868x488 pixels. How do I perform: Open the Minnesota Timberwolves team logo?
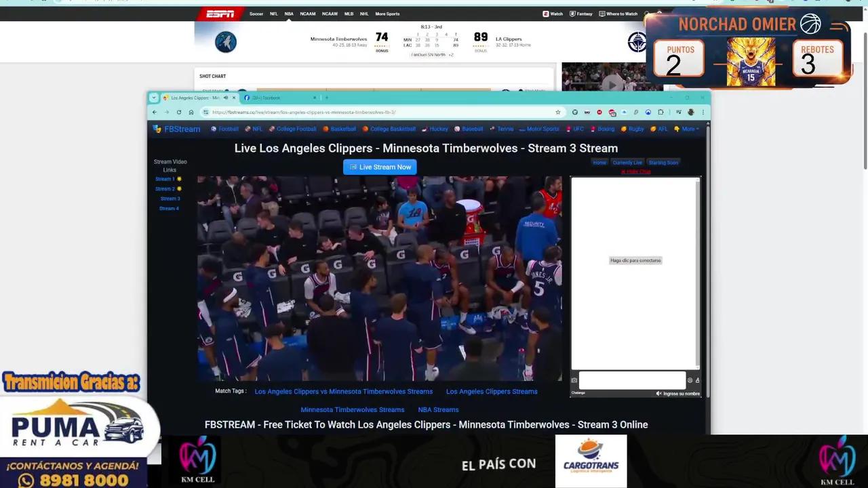tap(226, 42)
